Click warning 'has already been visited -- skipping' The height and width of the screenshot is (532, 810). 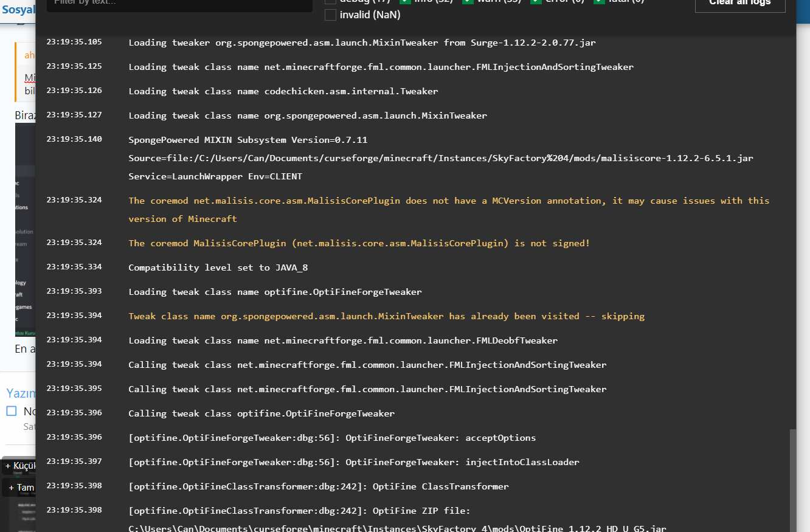coord(386,316)
